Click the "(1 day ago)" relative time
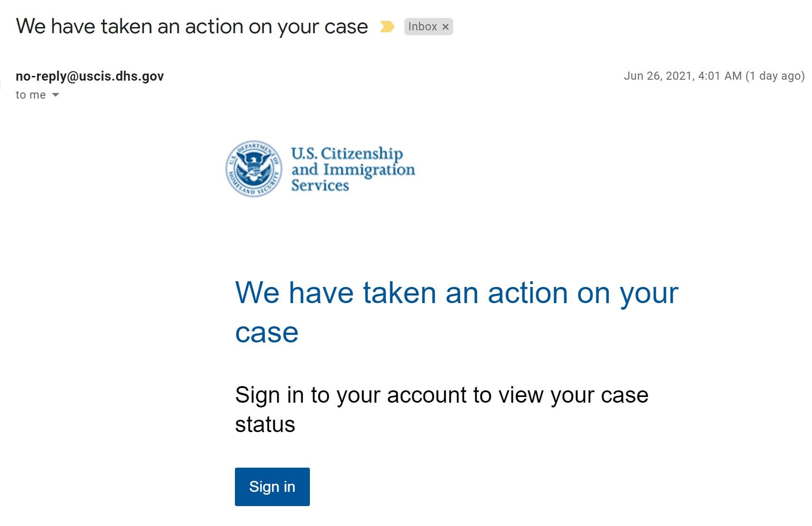The width and height of the screenshot is (812, 526). click(x=775, y=76)
